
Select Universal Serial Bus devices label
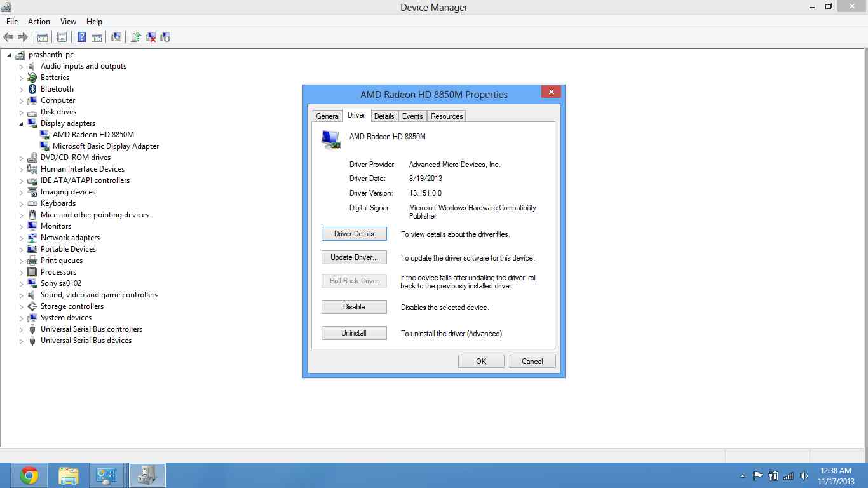(86, 341)
